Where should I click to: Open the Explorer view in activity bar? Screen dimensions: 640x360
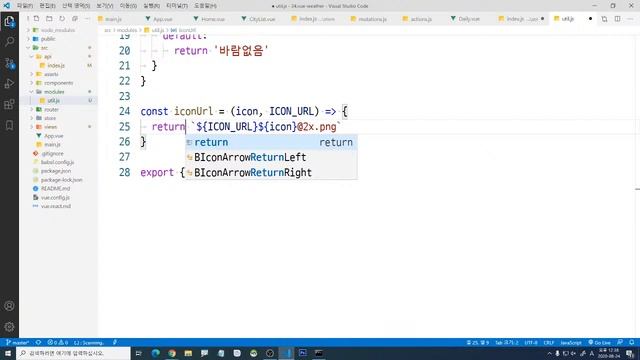(x=9, y=21)
